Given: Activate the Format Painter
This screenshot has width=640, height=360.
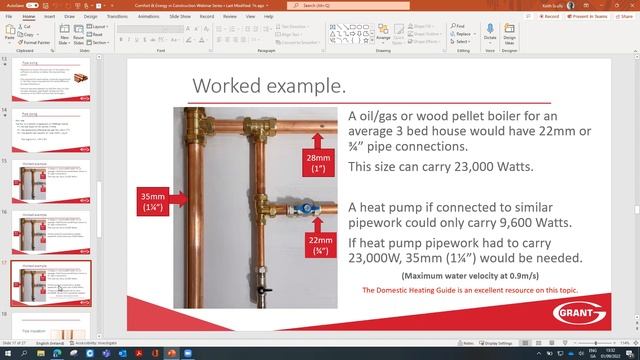Looking at the screenshot, I should pos(33,42).
